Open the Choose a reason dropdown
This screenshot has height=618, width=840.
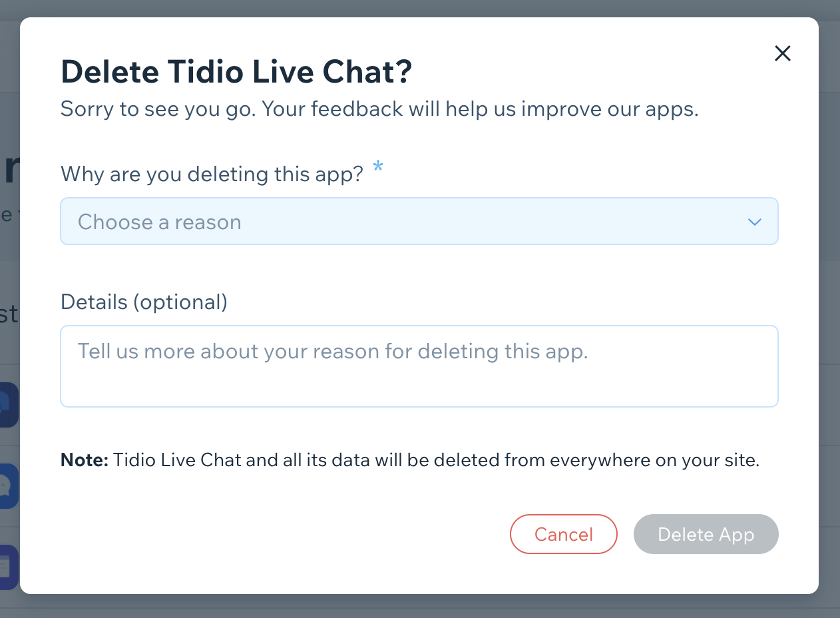419,221
